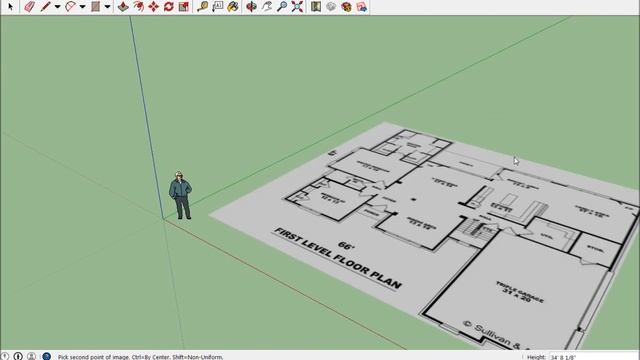
Task: Select the Rectangle shape tool
Action: click(96, 7)
